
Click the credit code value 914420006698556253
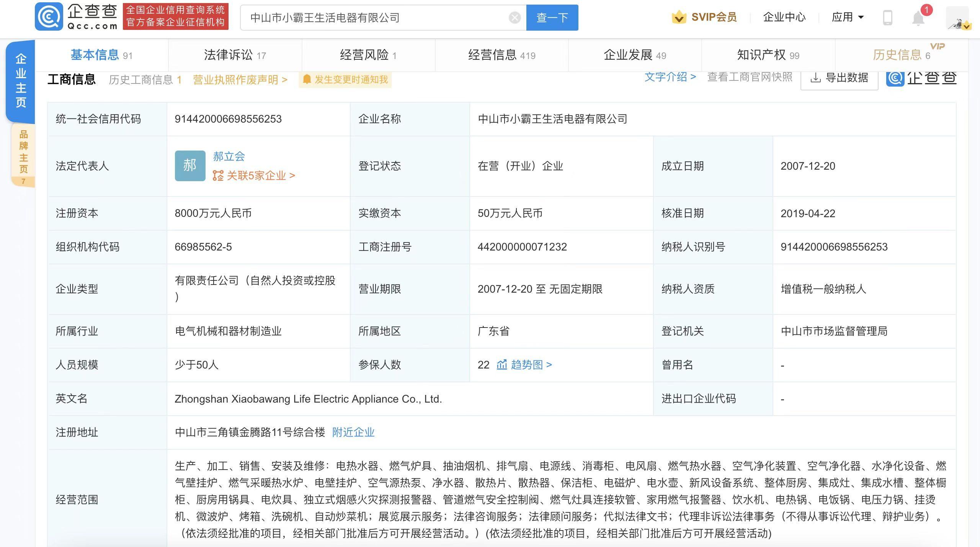click(x=228, y=119)
